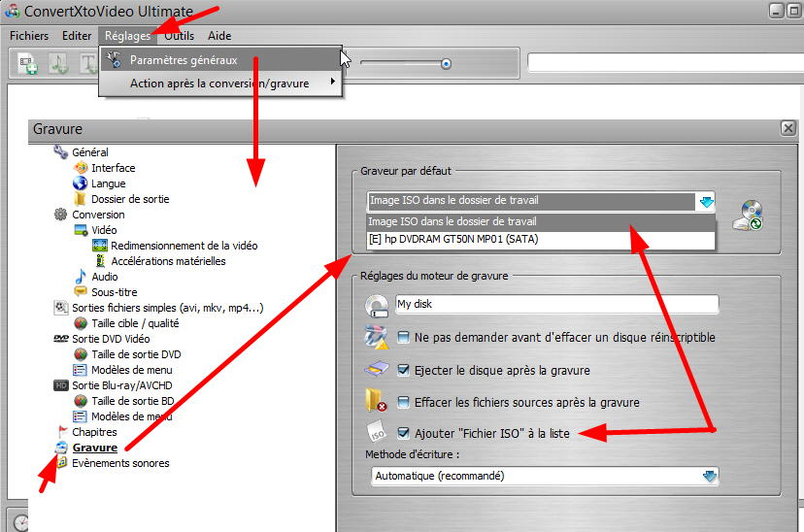Click the erase rewritable disc warning icon

click(x=376, y=337)
